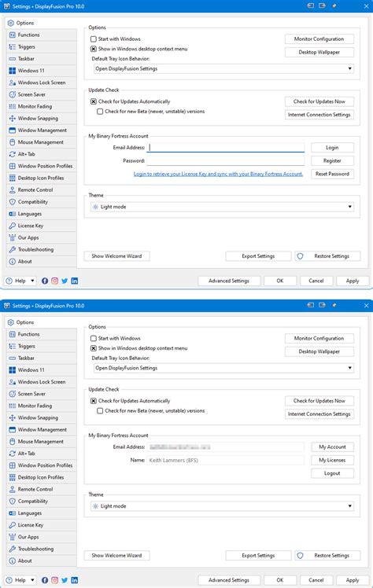
Task: Click second monitor-move icon in bottom title bar
Action: tap(322, 305)
